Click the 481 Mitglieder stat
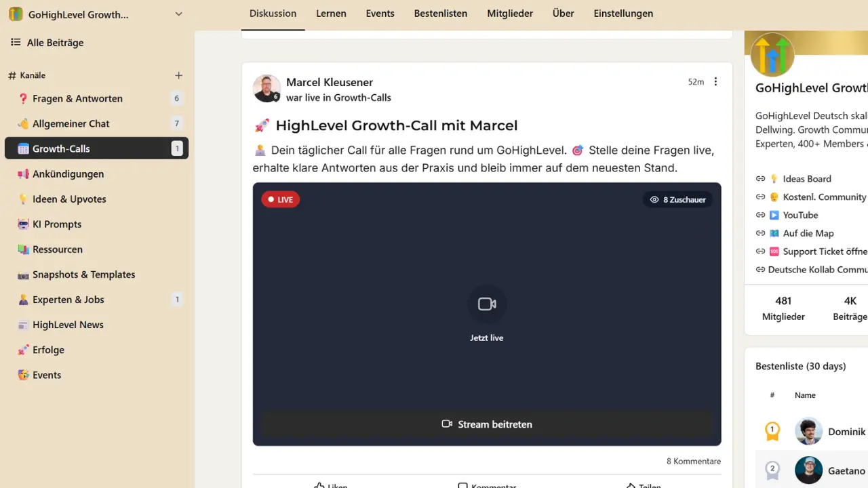The width and height of the screenshot is (868, 488). point(783,308)
